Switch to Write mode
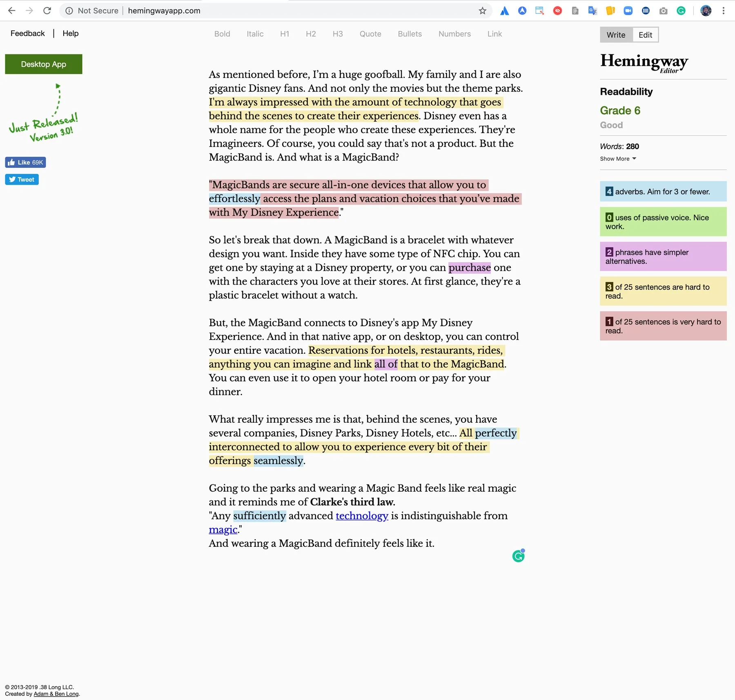The height and width of the screenshot is (700, 735). point(616,35)
